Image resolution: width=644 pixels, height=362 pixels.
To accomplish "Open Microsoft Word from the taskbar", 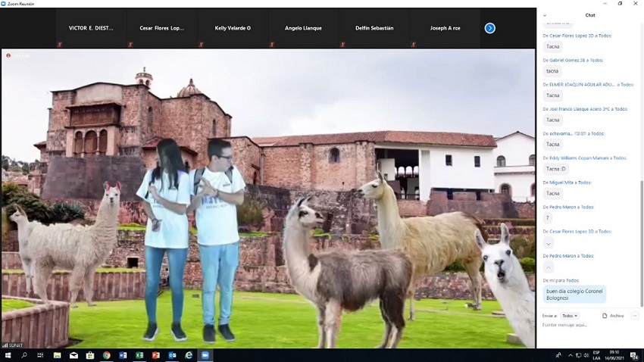I will pos(123,355).
